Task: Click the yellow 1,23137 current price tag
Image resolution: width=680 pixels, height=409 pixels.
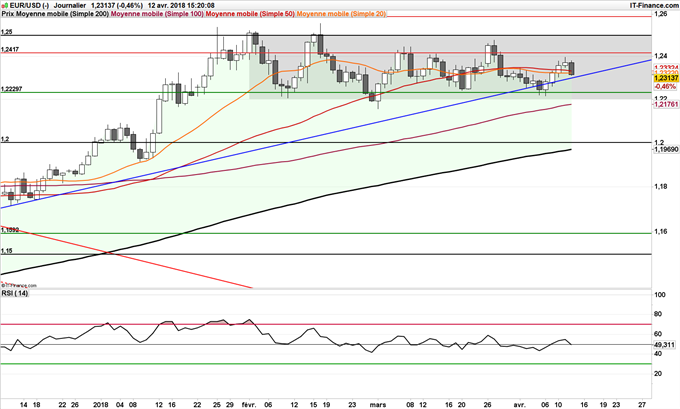Action: click(x=666, y=78)
